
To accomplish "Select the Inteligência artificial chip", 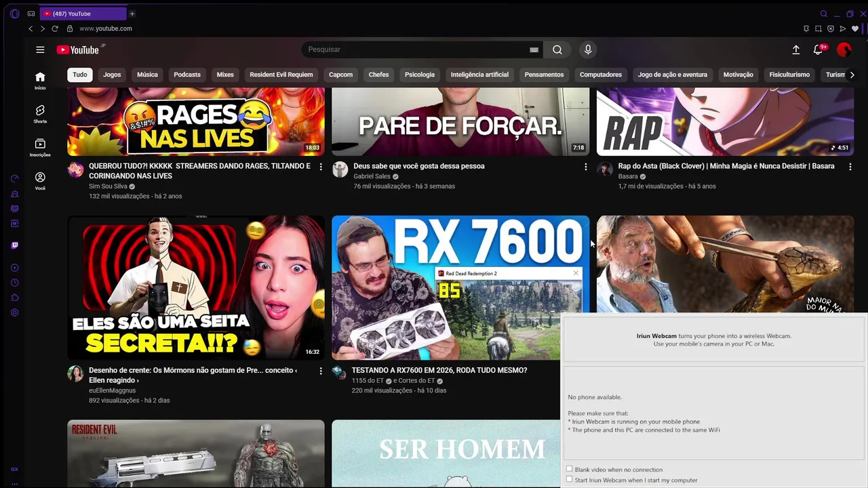I will [x=479, y=75].
